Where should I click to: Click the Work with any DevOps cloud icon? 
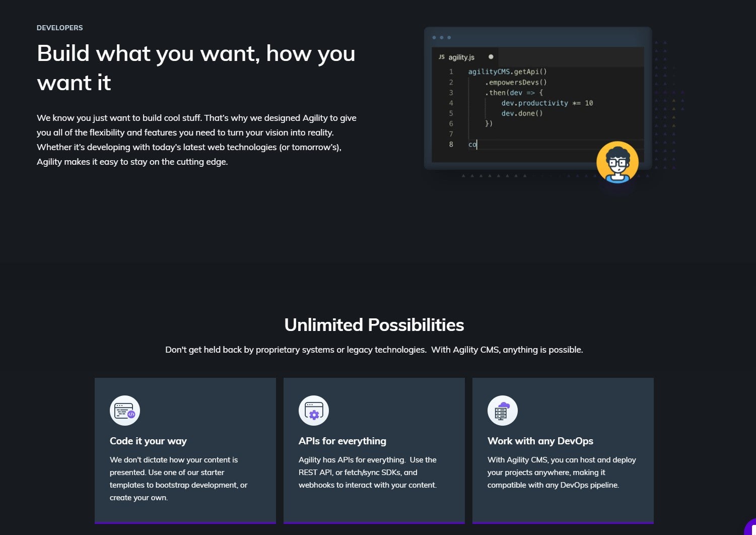(503, 411)
